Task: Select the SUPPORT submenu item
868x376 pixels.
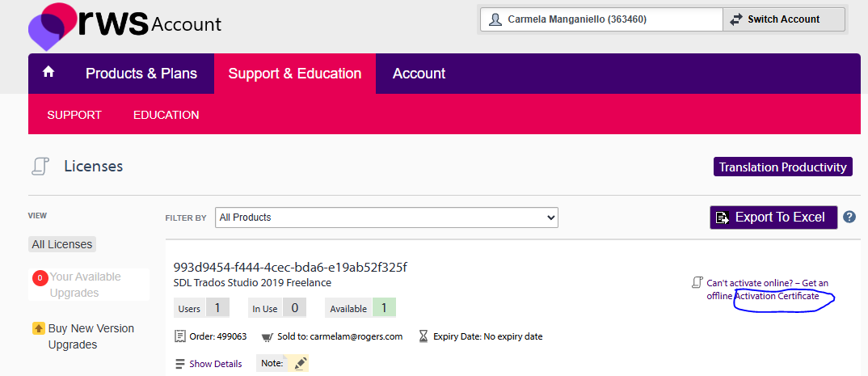Action: (x=74, y=115)
